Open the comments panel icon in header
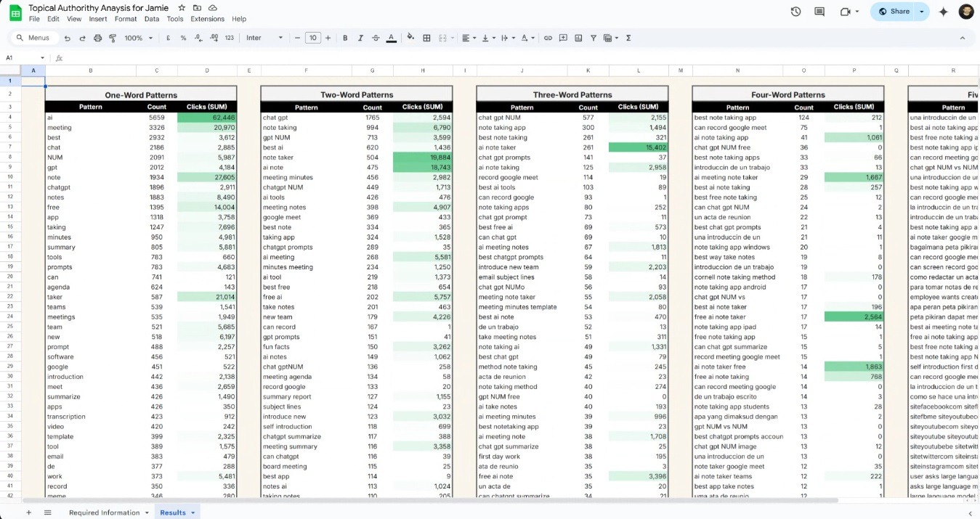Image resolution: width=980 pixels, height=519 pixels. point(819,12)
